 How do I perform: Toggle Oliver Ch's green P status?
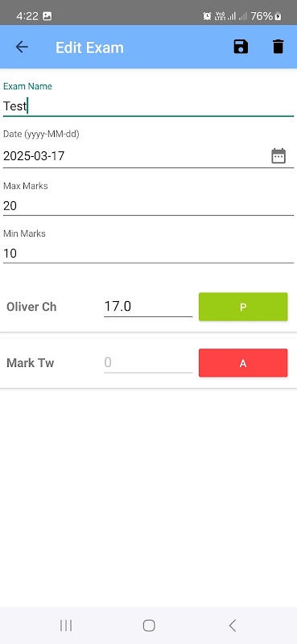[x=243, y=307]
